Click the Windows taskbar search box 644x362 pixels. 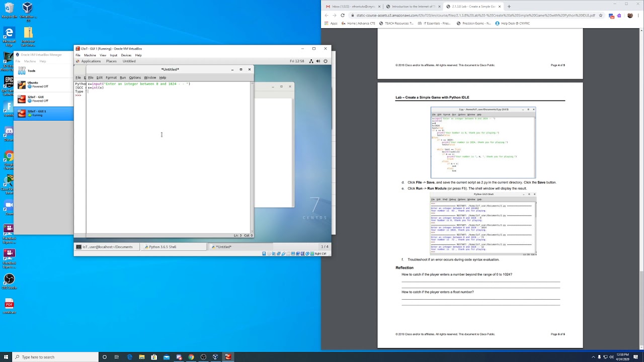(55, 357)
